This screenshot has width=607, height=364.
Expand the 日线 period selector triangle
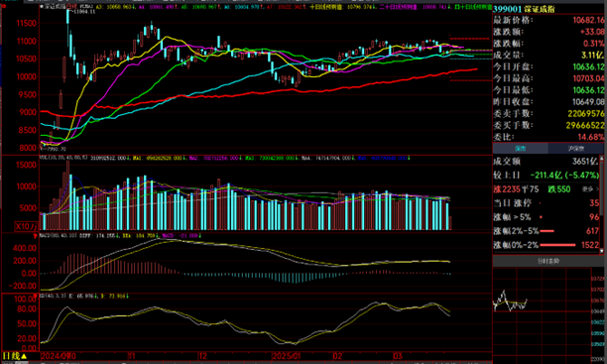(x=24, y=356)
